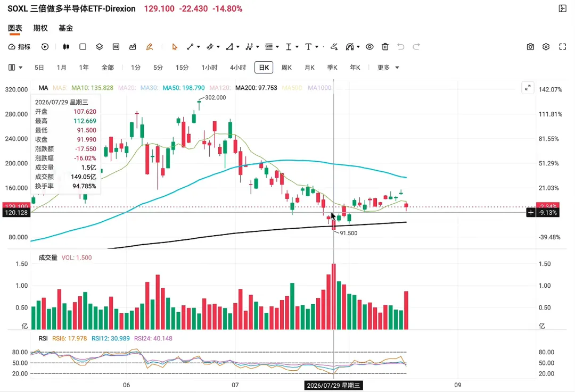
Task: Click the MA200: 97.753 indicator label
Action: pos(256,88)
